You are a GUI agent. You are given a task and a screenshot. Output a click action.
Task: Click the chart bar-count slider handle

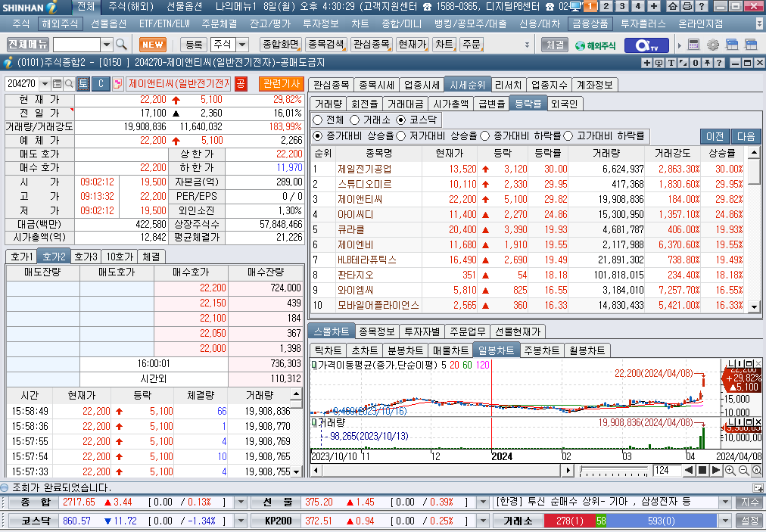[581, 471]
